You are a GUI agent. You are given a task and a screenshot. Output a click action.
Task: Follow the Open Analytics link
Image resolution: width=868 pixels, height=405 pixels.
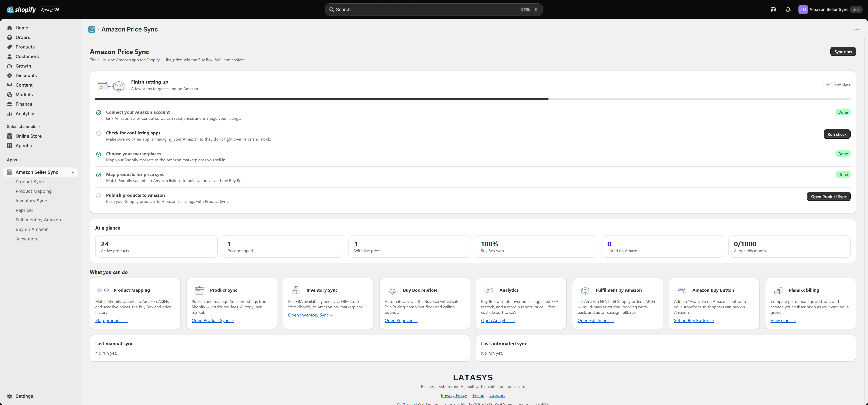498,320
